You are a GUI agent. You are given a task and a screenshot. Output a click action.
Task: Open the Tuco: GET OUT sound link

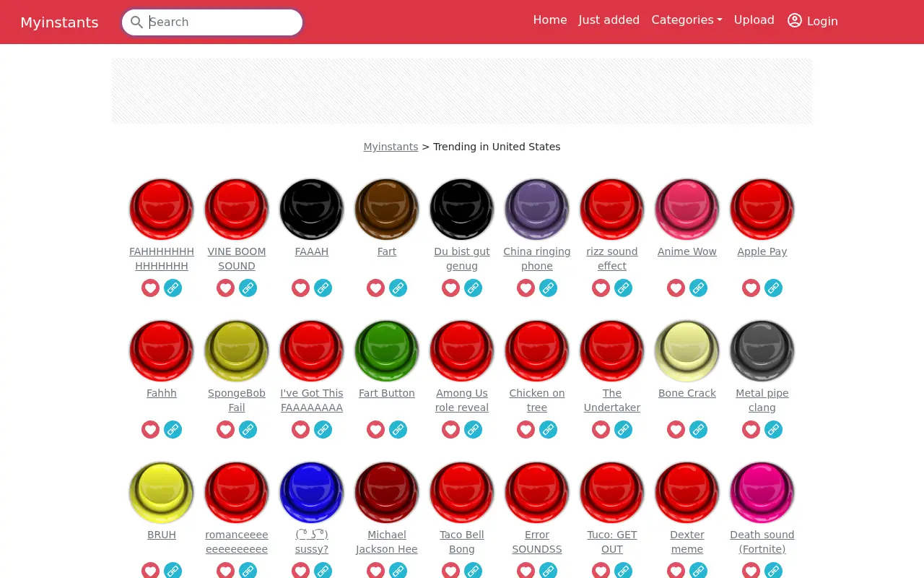pos(612,542)
